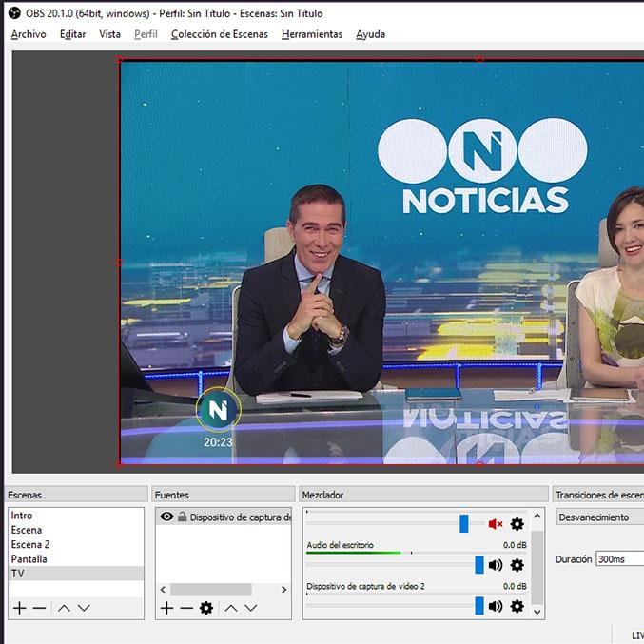Open the Herramientas menu
Image resolution: width=644 pixels, height=644 pixels.
pos(312,34)
